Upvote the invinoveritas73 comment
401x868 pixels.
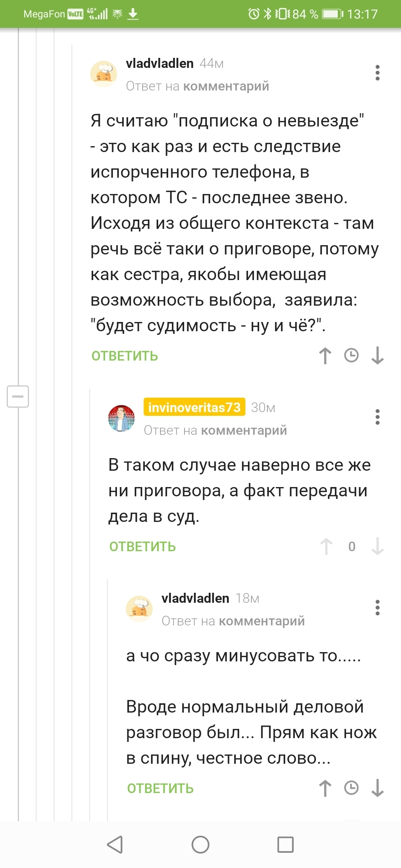tap(326, 546)
